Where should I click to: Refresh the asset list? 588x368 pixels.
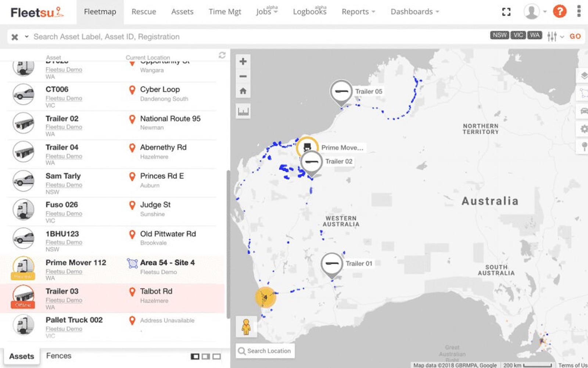(222, 55)
